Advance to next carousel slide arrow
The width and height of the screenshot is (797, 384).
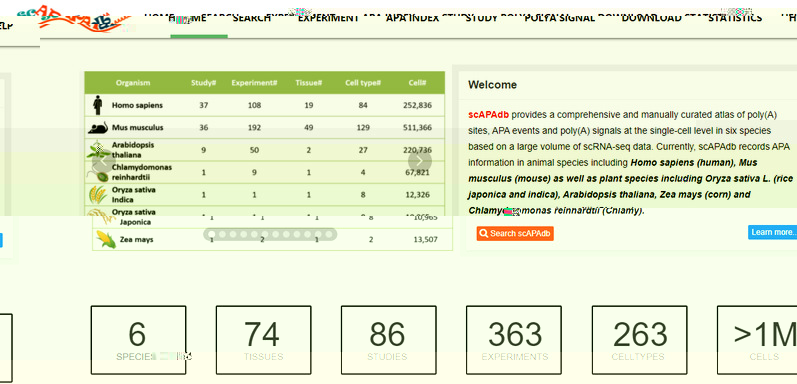click(419, 161)
